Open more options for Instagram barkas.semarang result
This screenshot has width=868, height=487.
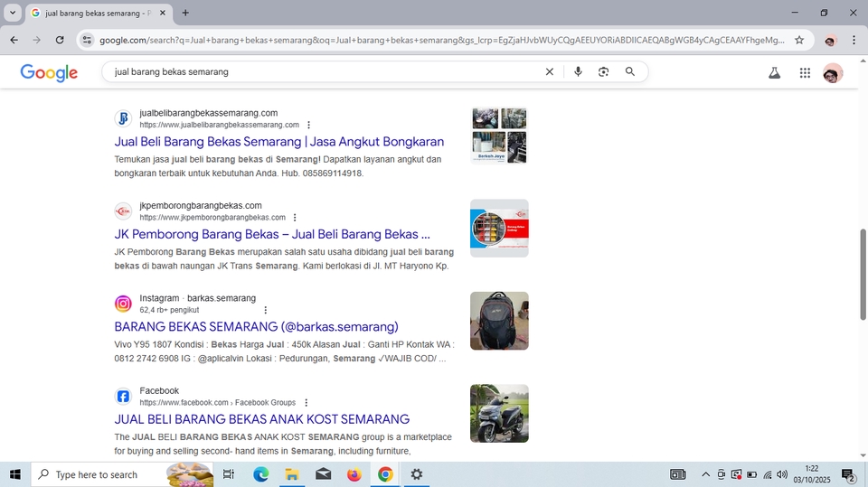[x=265, y=310]
